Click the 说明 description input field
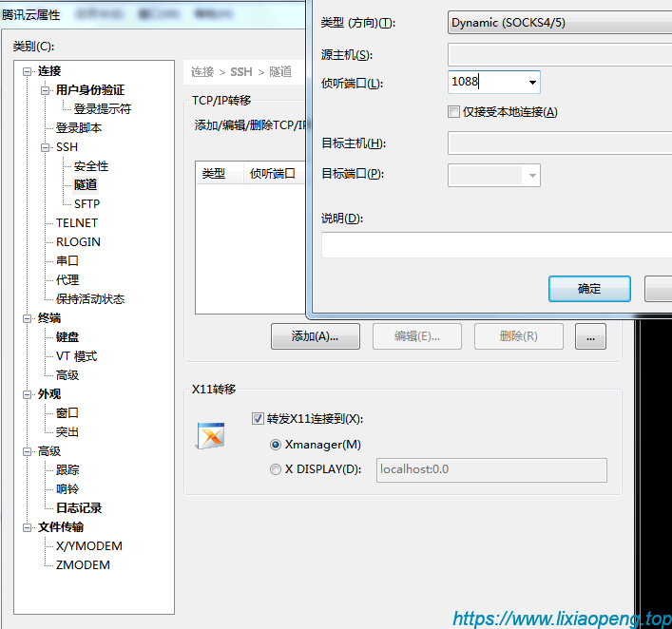This screenshot has height=629, width=672. pos(496,245)
